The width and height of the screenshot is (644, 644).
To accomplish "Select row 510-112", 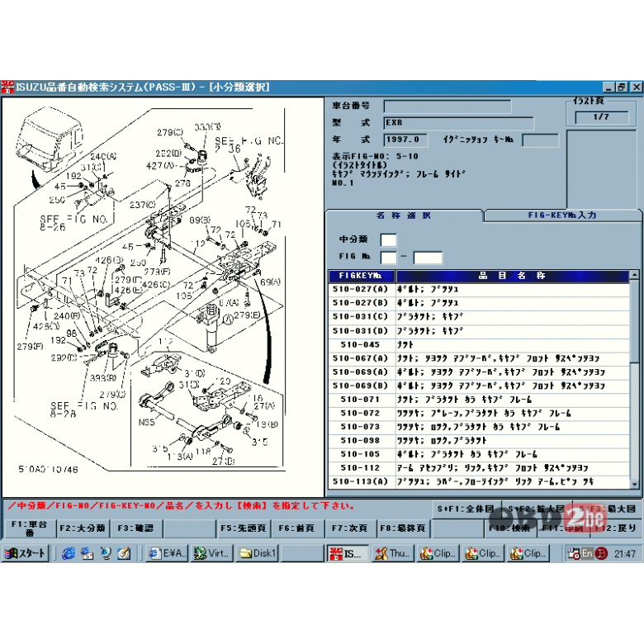I will [479, 468].
